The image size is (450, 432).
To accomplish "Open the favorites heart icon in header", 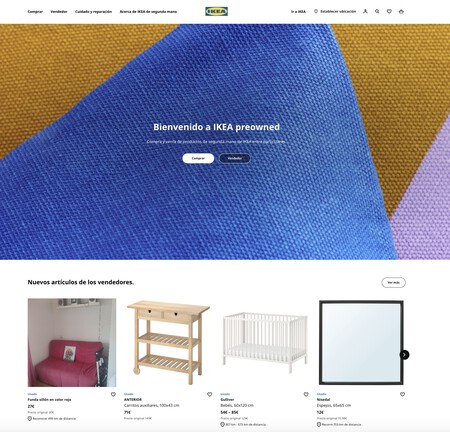I will point(389,11).
